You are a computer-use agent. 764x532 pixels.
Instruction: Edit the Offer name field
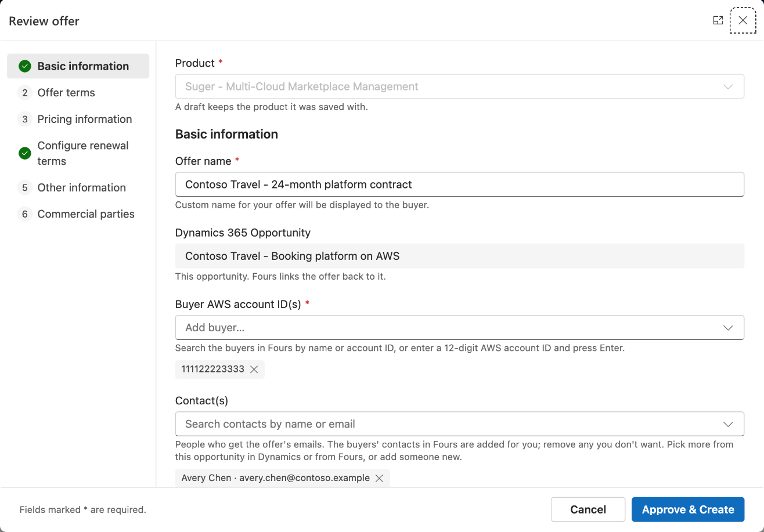tap(459, 184)
